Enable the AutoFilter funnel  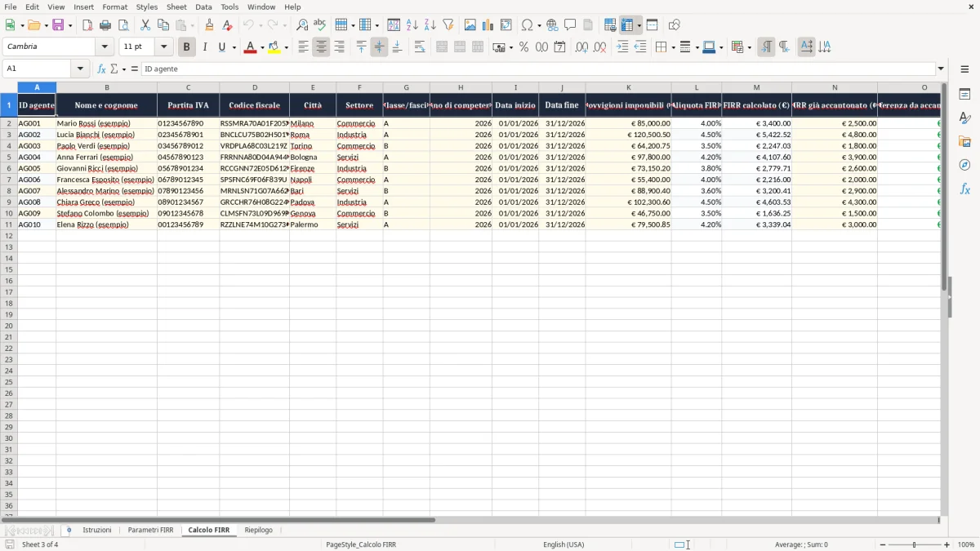click(x=448, y=25)
